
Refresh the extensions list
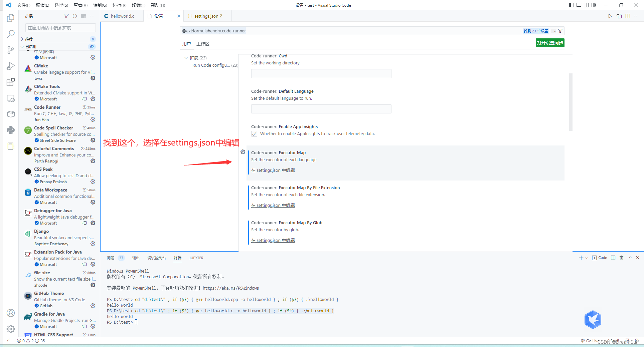(75, 16)
